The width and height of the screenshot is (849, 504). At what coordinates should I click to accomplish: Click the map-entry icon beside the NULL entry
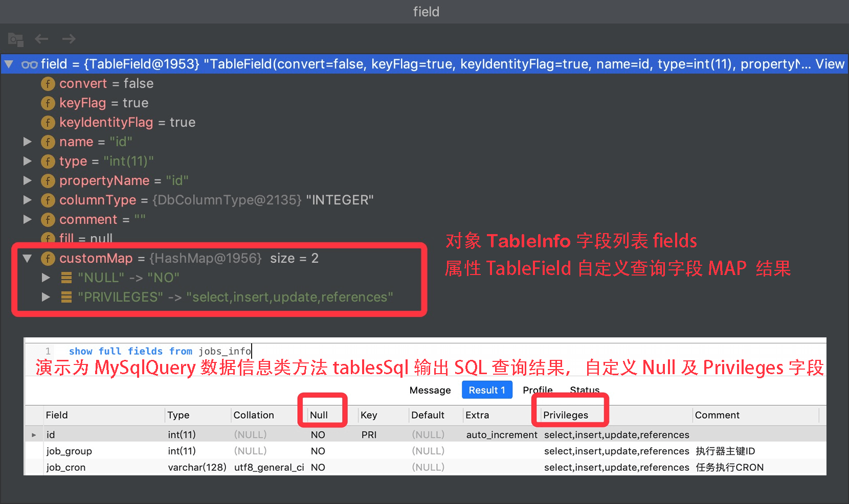pos(66,278)
